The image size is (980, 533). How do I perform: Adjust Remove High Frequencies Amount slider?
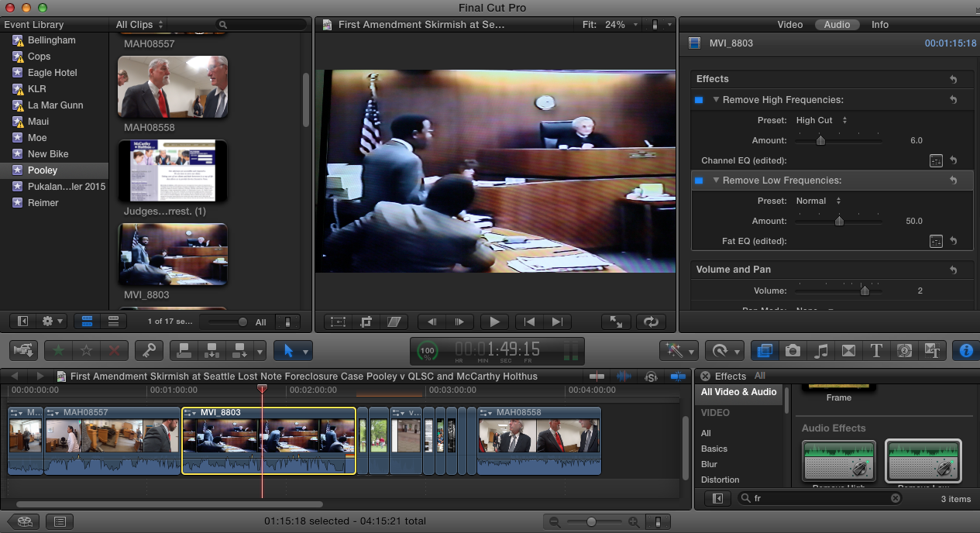820,140
